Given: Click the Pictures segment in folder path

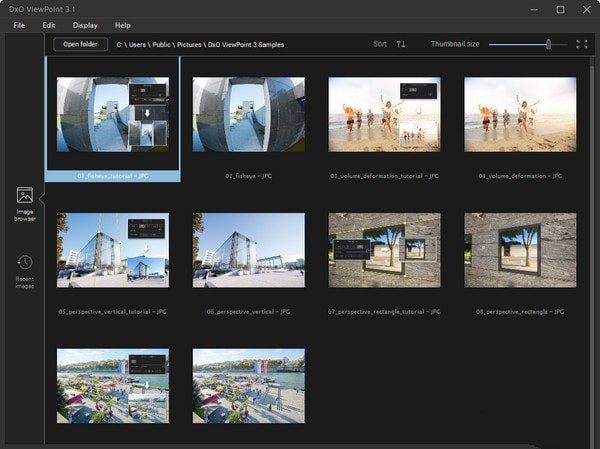Looking at the screenshot, I should pyautogui.click(x=189, y=44).
